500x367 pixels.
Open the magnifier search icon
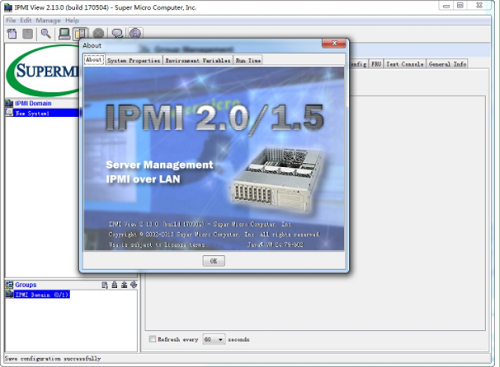tap(46, 34)
